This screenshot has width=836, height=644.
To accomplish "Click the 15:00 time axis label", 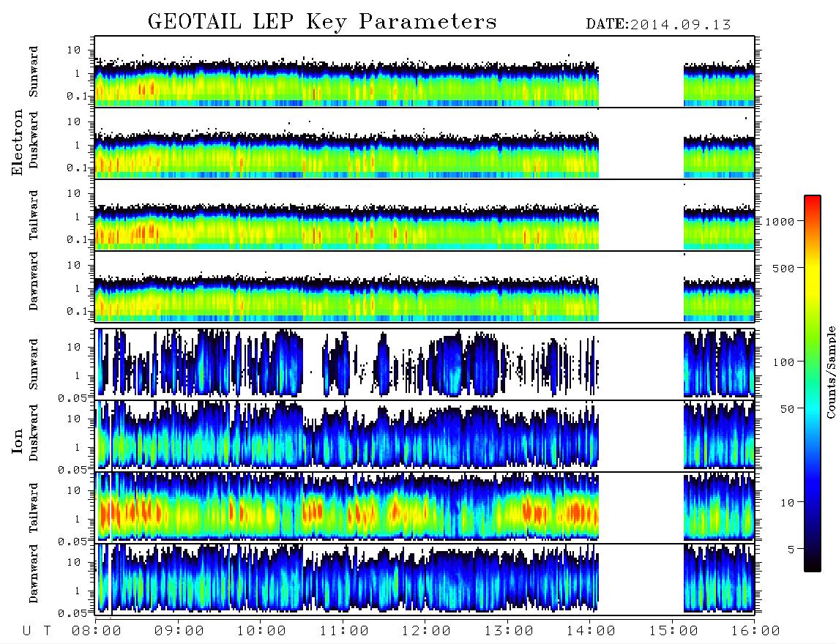I will tap(673, 631).
